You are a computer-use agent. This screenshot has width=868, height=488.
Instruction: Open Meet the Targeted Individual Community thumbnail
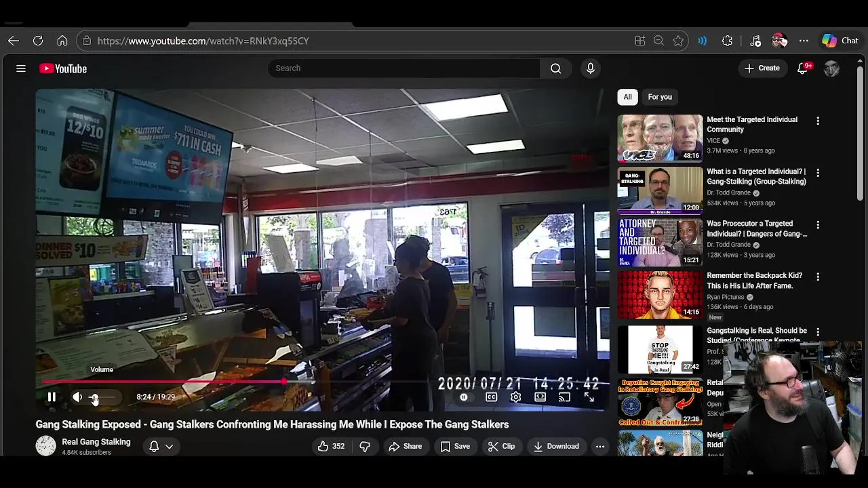[x=660, y=138]
